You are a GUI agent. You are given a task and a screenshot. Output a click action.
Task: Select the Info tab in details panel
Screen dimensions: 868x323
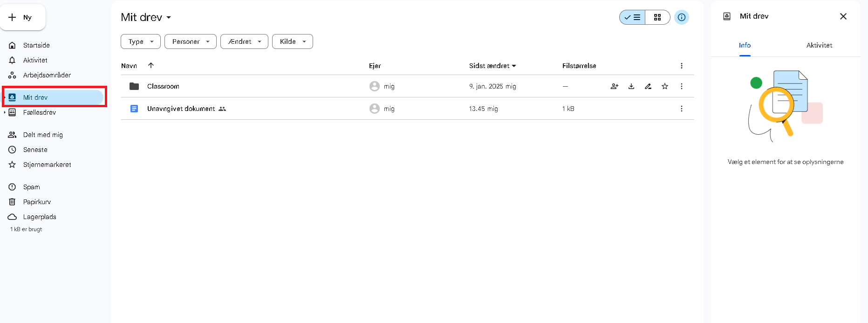[x=745, y=45]
